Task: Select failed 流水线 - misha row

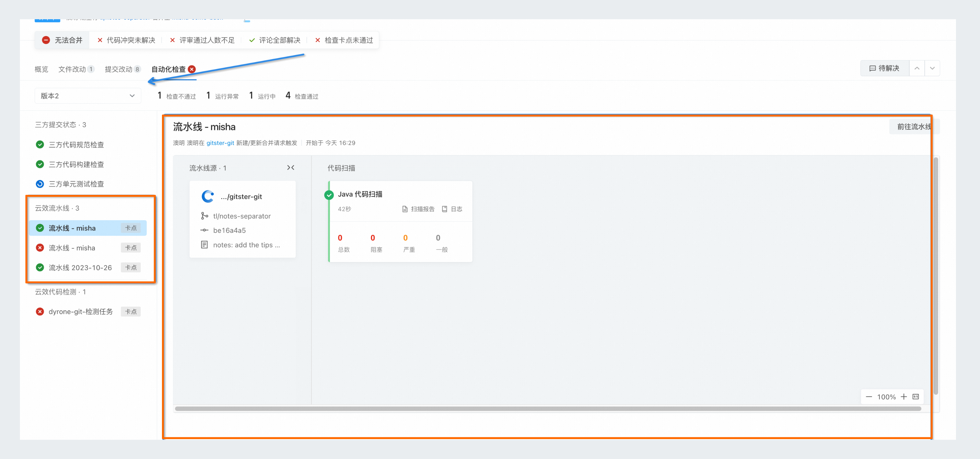Action: point(88,248)
